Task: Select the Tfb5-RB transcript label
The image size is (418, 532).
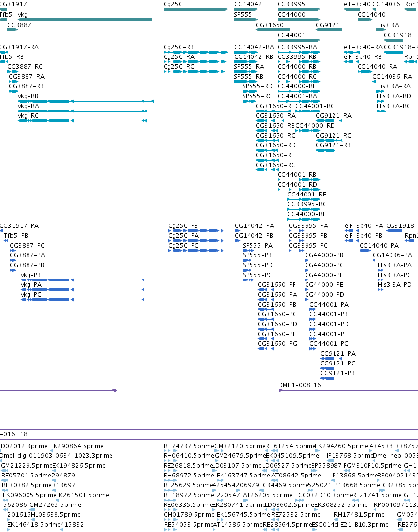Action: [x=12, y=56]
